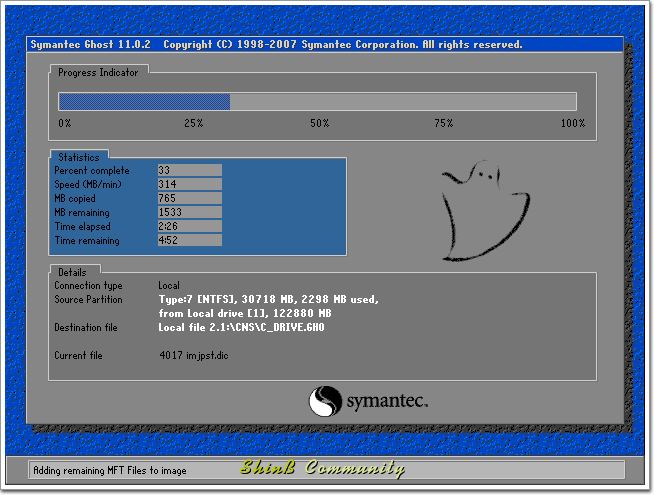Click the Time elapsed value 2:26
Screen dimensions: 654x495
point(190,226)
